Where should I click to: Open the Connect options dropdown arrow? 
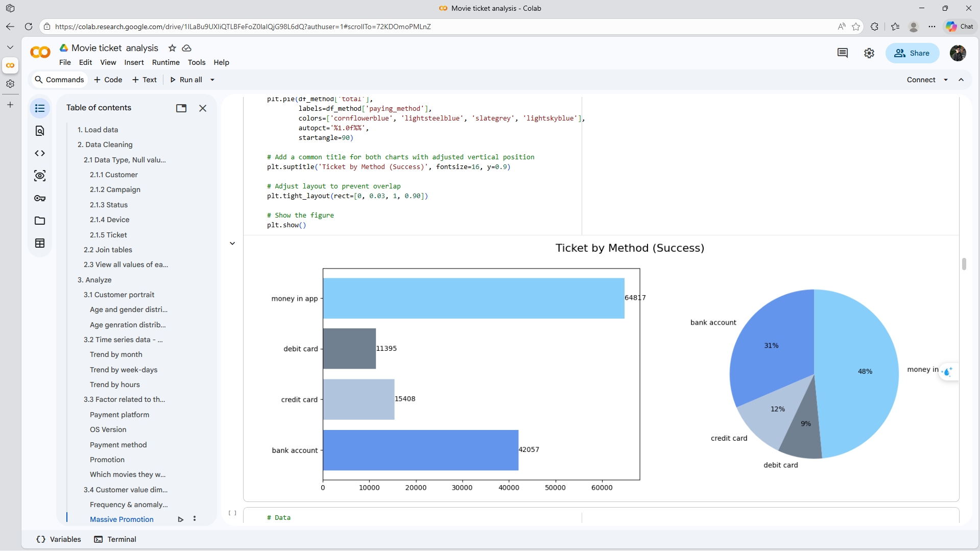pos(946,80)
